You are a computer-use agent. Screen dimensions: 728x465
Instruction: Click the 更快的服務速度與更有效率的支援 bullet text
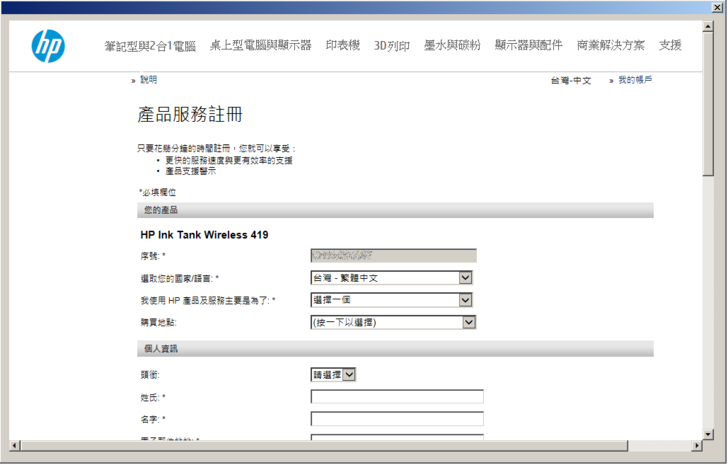point(229,160)
